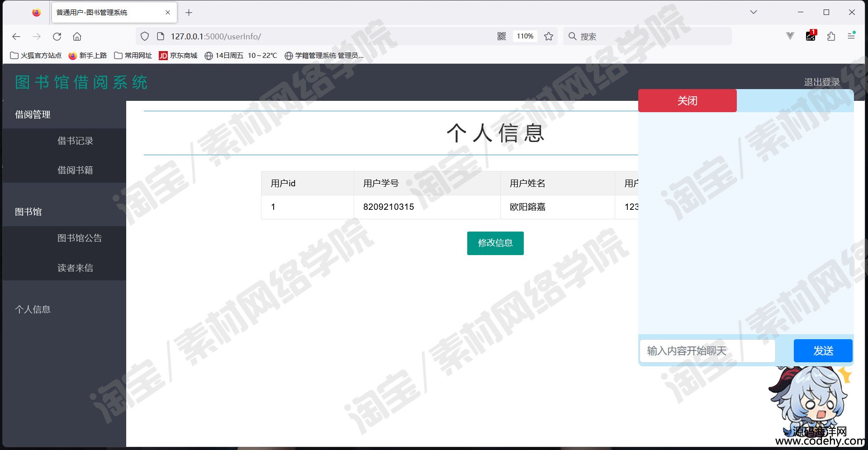The height and width of the screenshot is (450, 868).
Task: Focus the chat message input field
Action: pos(708,351)
